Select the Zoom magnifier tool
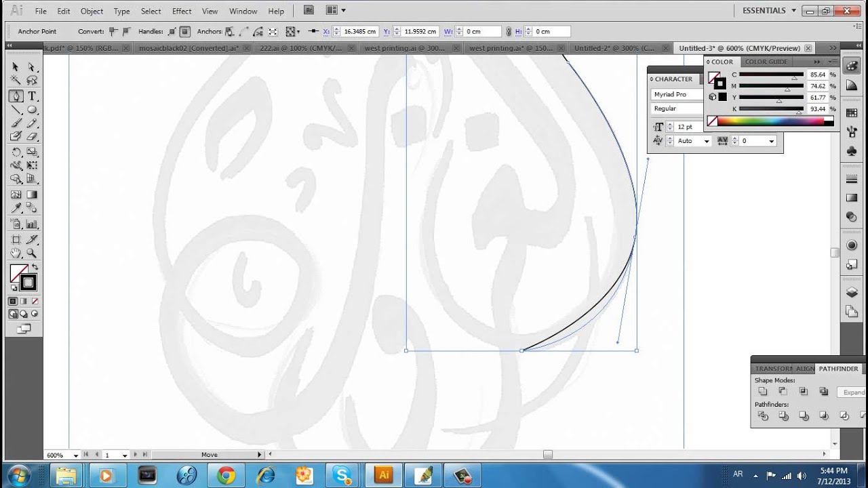The width and height of the screenshot is (868, 488). (x=31, y=253)
